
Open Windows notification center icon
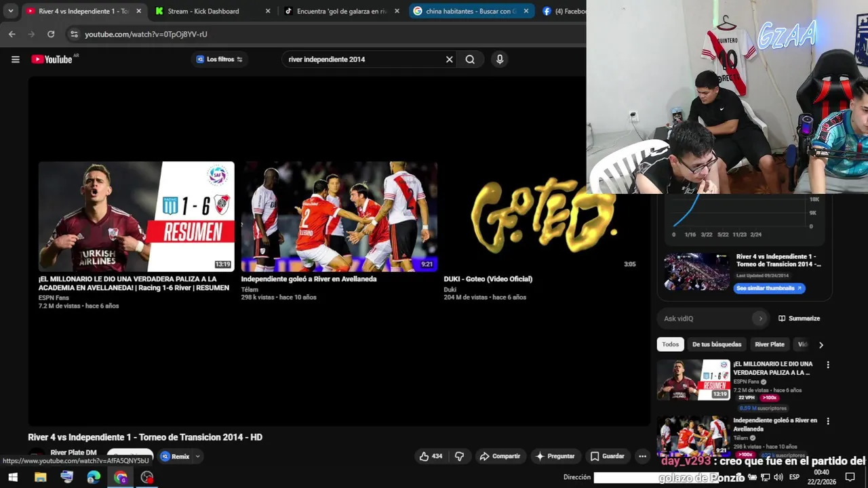(x=850, y=477)
